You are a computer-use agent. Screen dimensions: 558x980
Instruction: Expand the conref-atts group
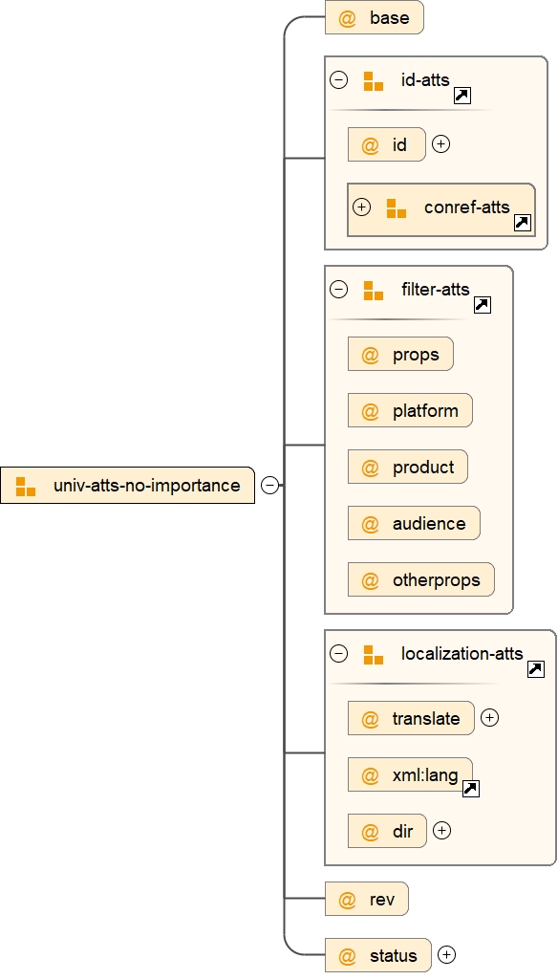click(x=362, y=207)
